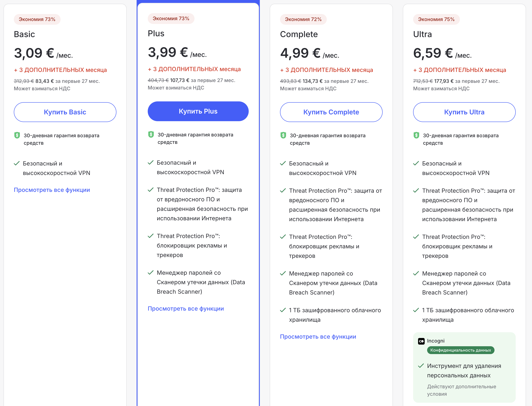Screen dimensions: 532x406
Task: Click the struck-through 404,73 € old price
Action: coord(158,80)
